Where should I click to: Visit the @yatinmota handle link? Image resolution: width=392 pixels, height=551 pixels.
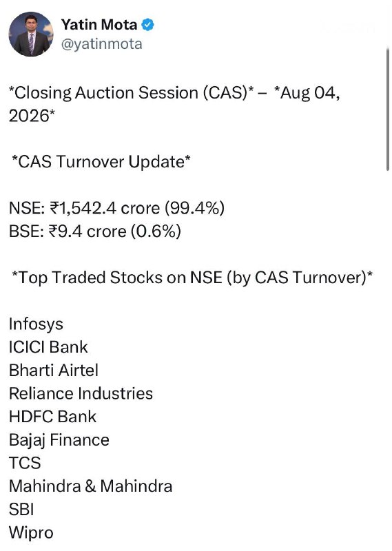click(x=101, y=44)
